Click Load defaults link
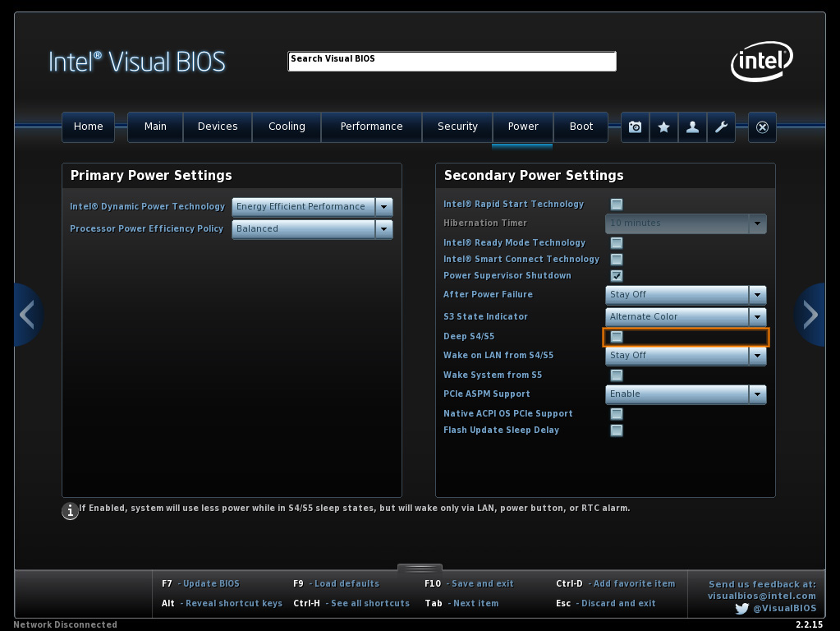 pos(347,584)
